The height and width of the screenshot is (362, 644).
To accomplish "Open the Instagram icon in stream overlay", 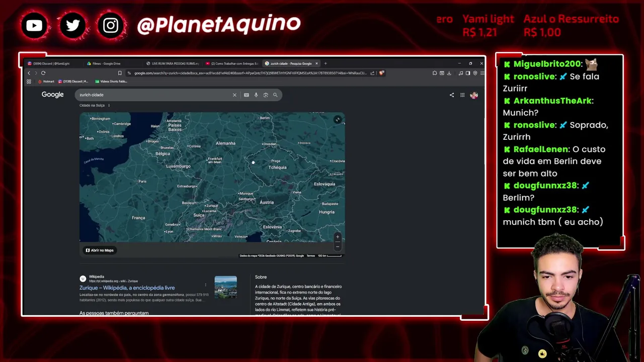I will 111,25.
